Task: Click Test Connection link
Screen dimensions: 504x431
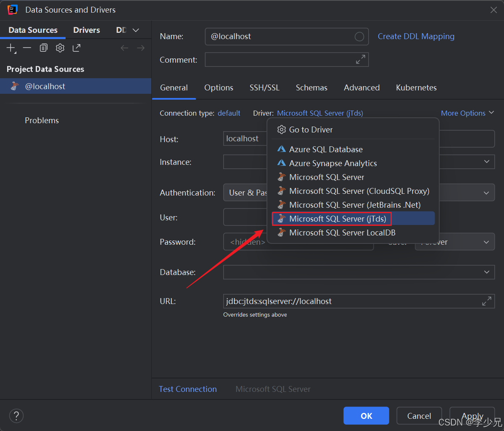Action: click(188, 389)
